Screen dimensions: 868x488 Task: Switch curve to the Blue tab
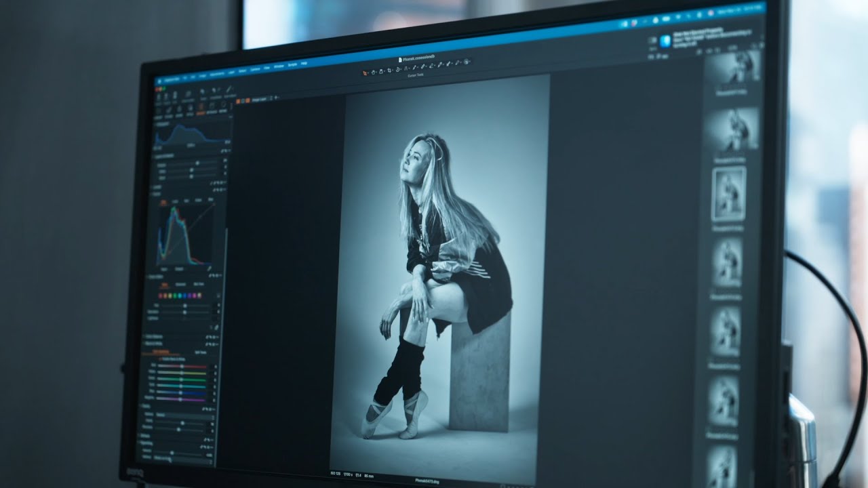coord(210,199)
